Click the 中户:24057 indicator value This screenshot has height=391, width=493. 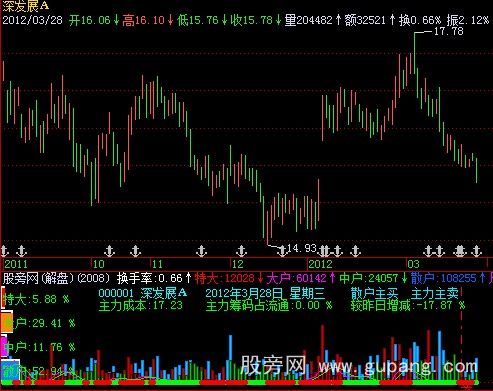[369, 278]
